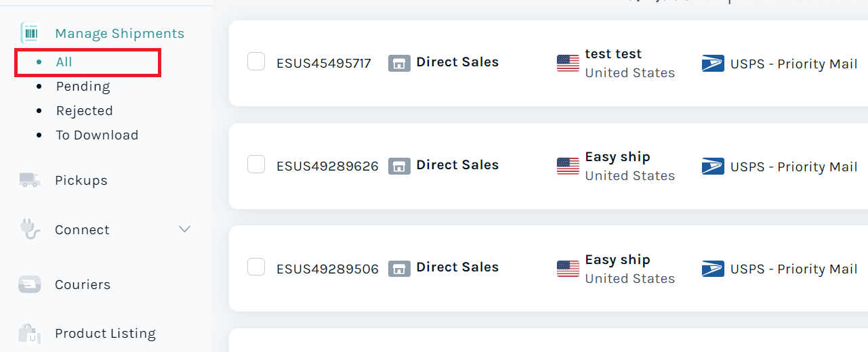
Task: Click the Pickups truck icon
Action: pyautogui.click(x=30, y=179)
